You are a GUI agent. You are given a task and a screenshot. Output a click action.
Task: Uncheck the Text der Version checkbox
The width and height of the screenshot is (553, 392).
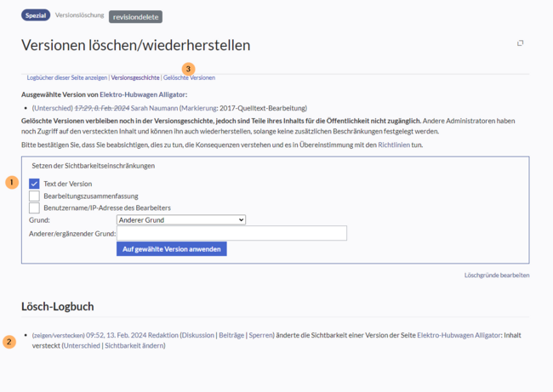[35, 184]
